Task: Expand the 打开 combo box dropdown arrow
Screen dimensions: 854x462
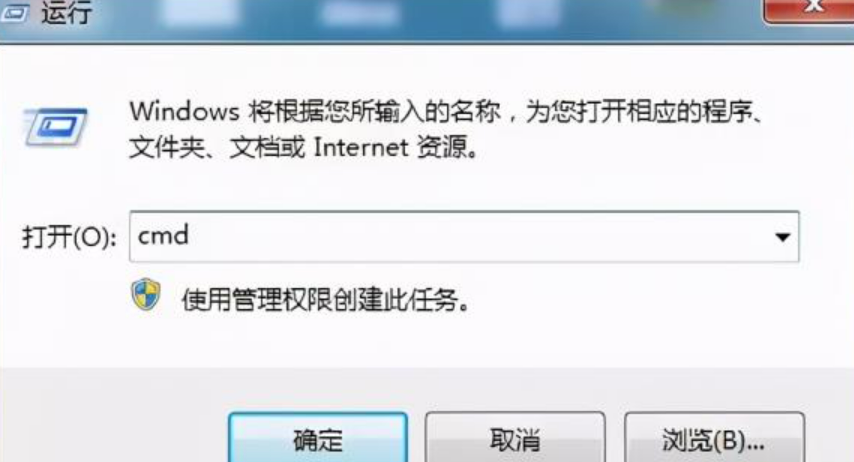Action: (x=783, y=237)
